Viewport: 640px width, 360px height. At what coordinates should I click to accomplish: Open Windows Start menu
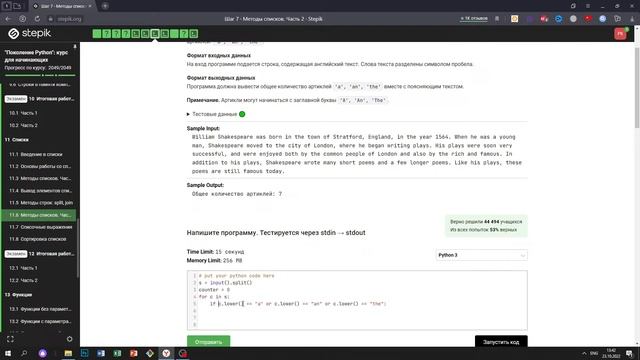tap(8, 353)
